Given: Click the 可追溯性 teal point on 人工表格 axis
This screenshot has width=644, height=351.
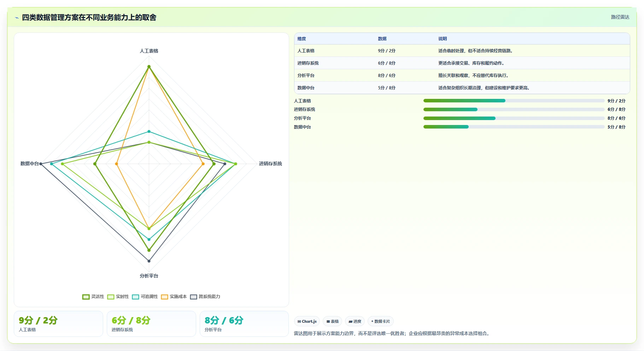Looking at the screenshot, I should pos(149,131).
